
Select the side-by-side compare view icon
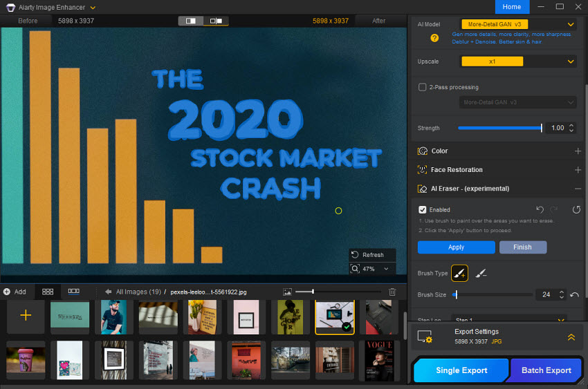coord(216,21)
